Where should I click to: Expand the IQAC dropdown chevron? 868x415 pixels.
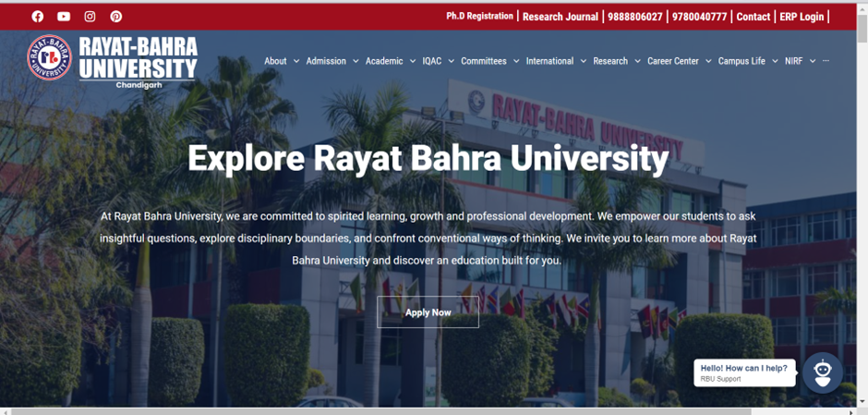click(452, 62)
